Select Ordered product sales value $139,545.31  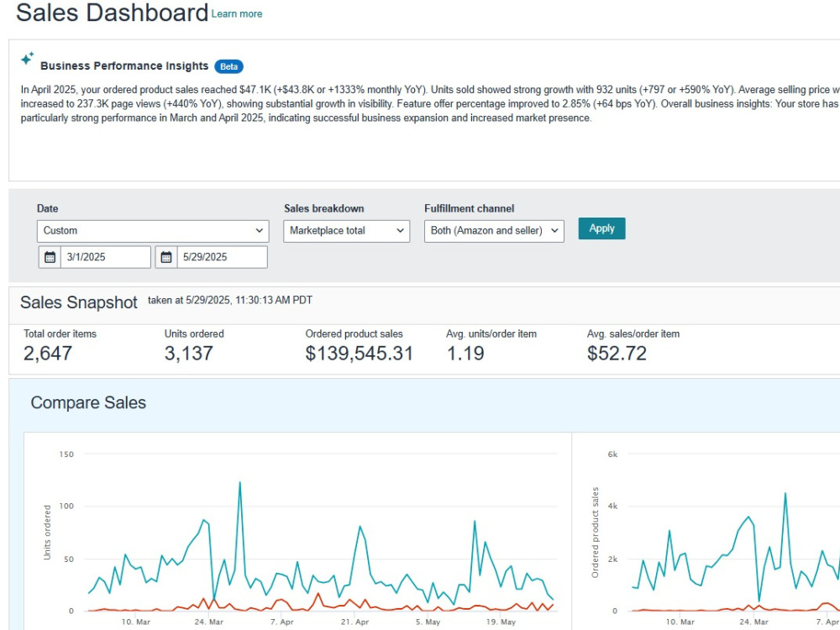point(359,354)
